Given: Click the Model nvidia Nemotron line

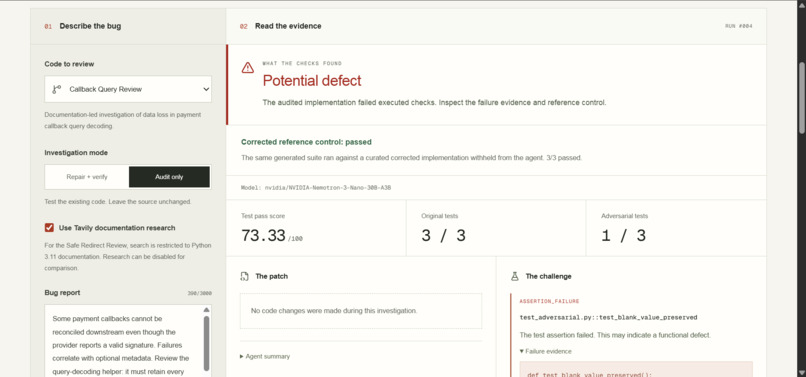Looking at the screenshot, I should pos(316,188).
